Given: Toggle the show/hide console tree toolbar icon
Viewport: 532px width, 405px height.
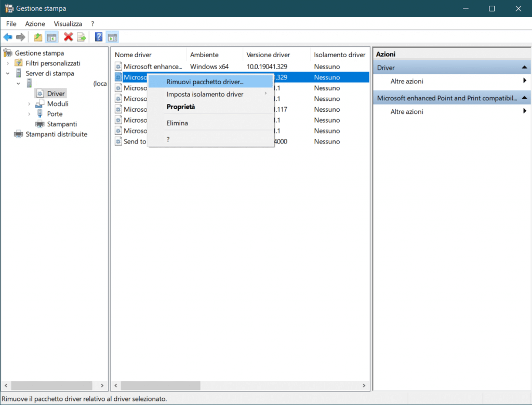Looking at the screenshot, I should (x=51, y=37).
